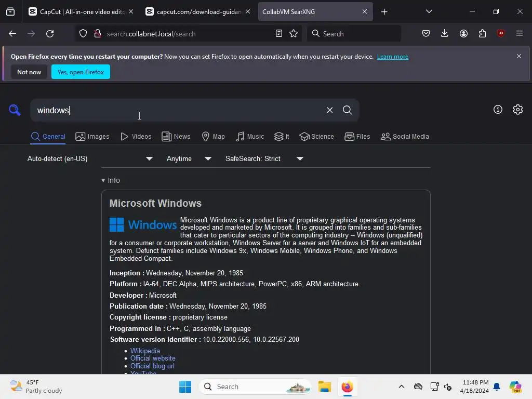Open SearXNG preferences gear icon
The width and height of the screenshot is (532, 399).
point(518,110)
